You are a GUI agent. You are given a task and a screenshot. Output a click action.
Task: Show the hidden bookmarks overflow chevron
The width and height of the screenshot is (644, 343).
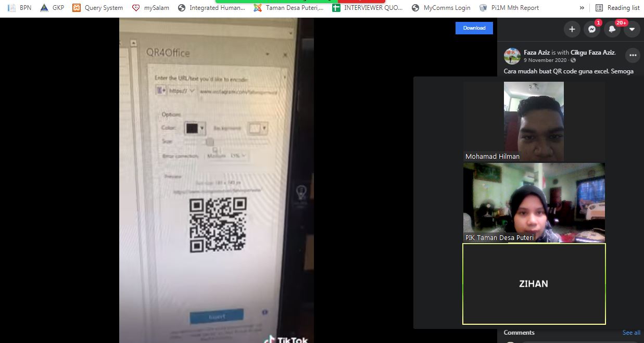[582, 8]
